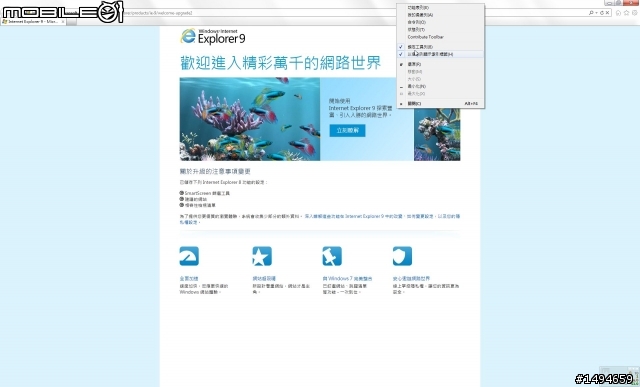Image resolution: width=640 pixels, height=387 pixels.
Task: Select 我的最愛列 (favorites bar) menu entry
Action: pos(441,15)
